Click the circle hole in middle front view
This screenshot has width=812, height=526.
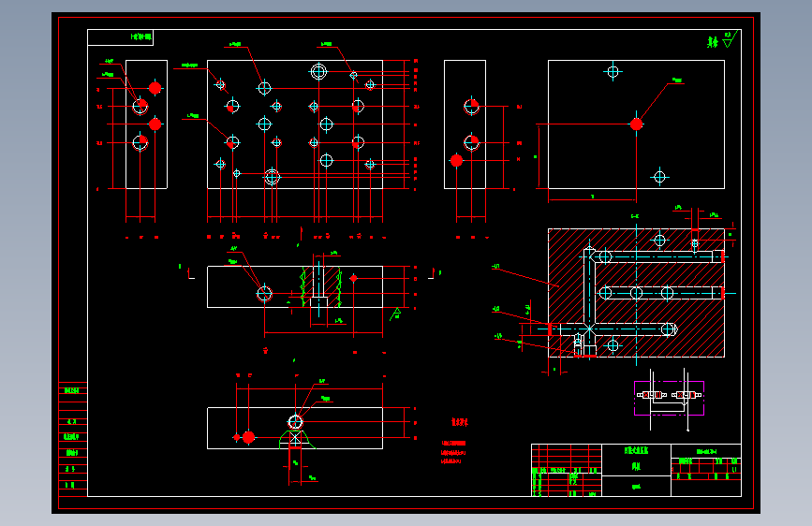(264, 294)
